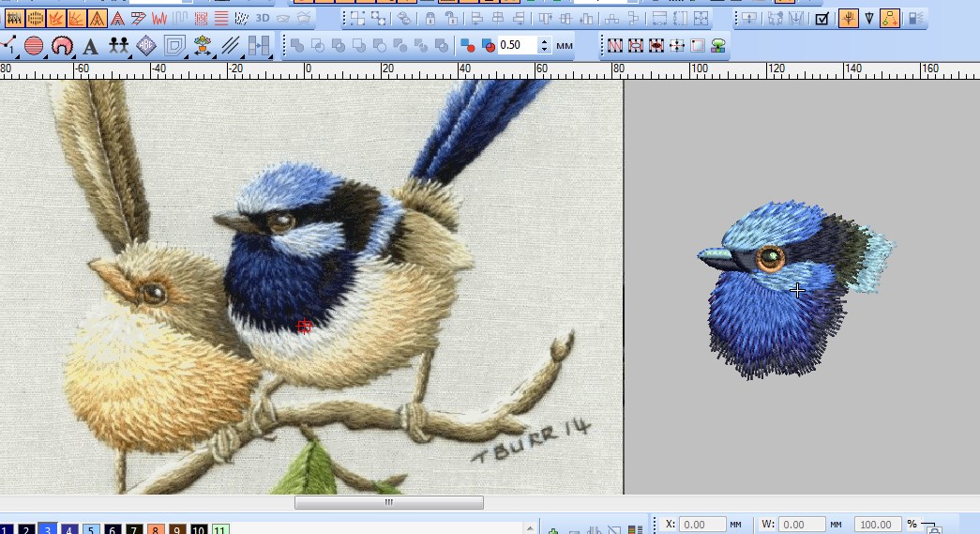Select color 3 in the thread palette
980x534 pixels.
[47, 530]
